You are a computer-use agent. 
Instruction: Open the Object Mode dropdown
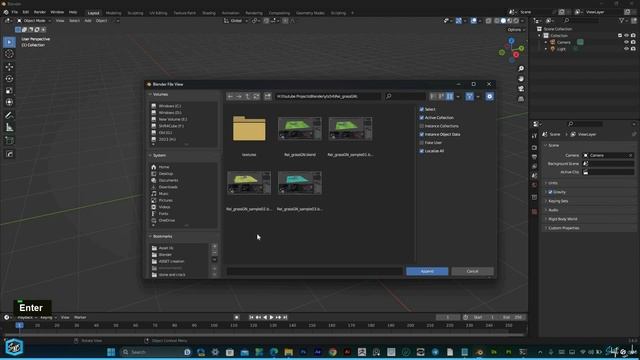pos(34,20)
